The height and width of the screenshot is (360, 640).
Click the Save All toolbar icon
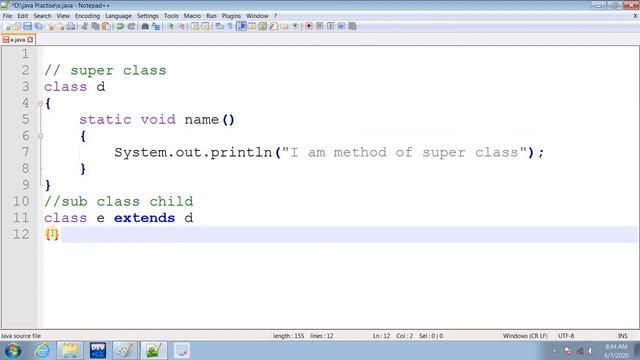(38, 27)
